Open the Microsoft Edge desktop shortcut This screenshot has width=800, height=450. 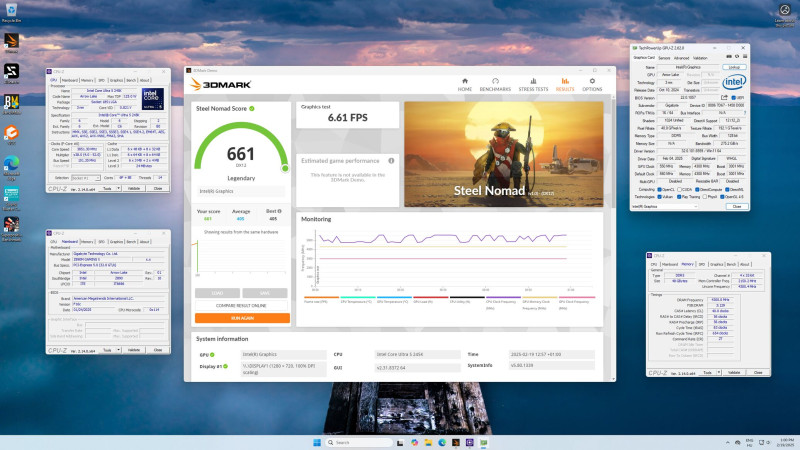point(11,168)
